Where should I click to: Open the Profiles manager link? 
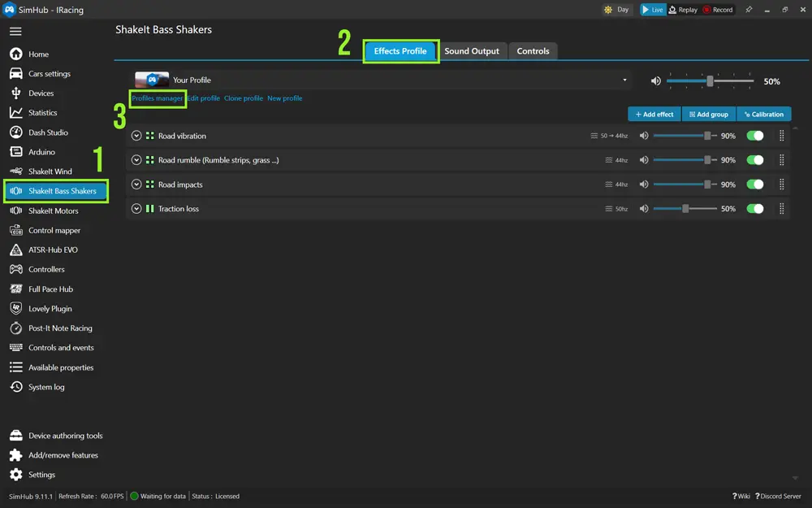[x=158, y=98]
